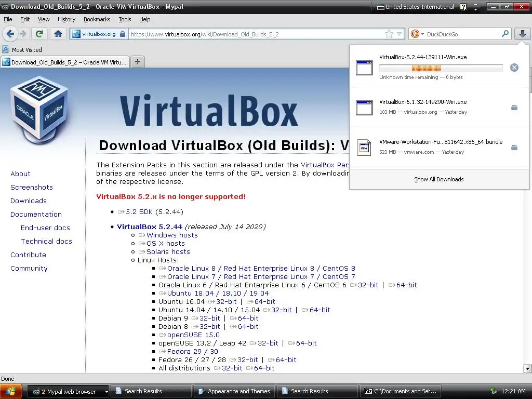Open the Windows Start button
The height and width of the screenshot is (399, 532).
tap(11, 392)
